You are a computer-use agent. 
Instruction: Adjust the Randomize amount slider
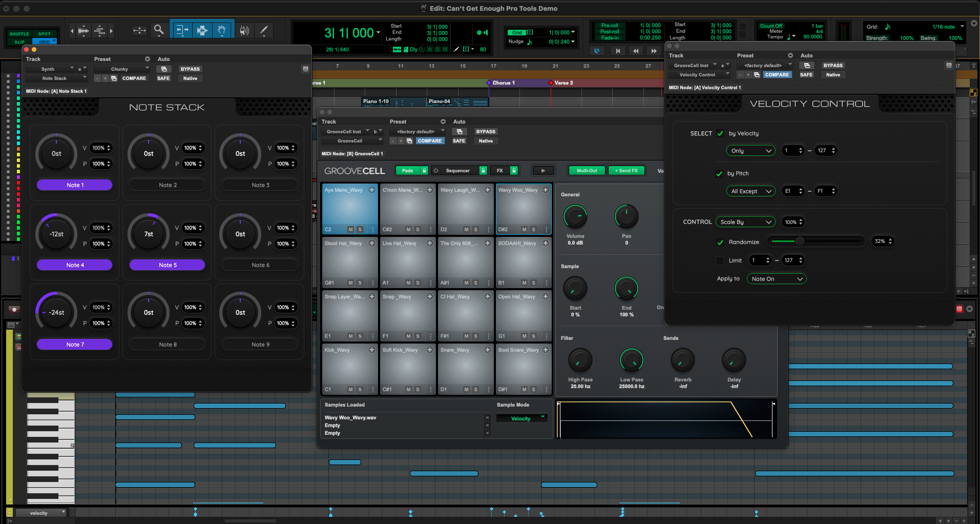(799, 241)
